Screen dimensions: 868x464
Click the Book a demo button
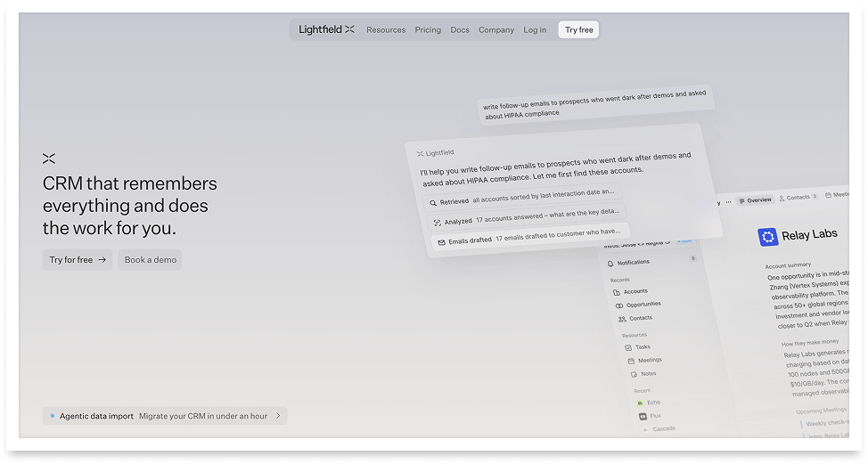tap(150, 259)
